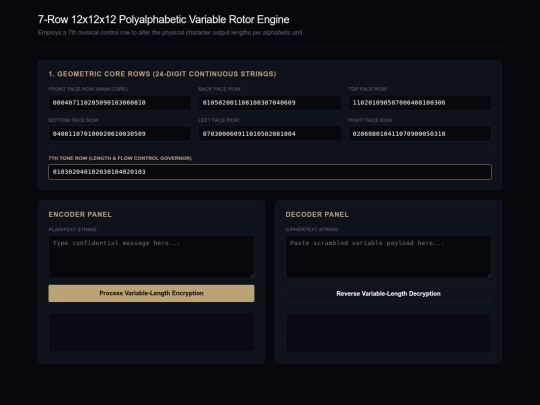
Task: Click the Right Face Row input field
Action: 420,134
